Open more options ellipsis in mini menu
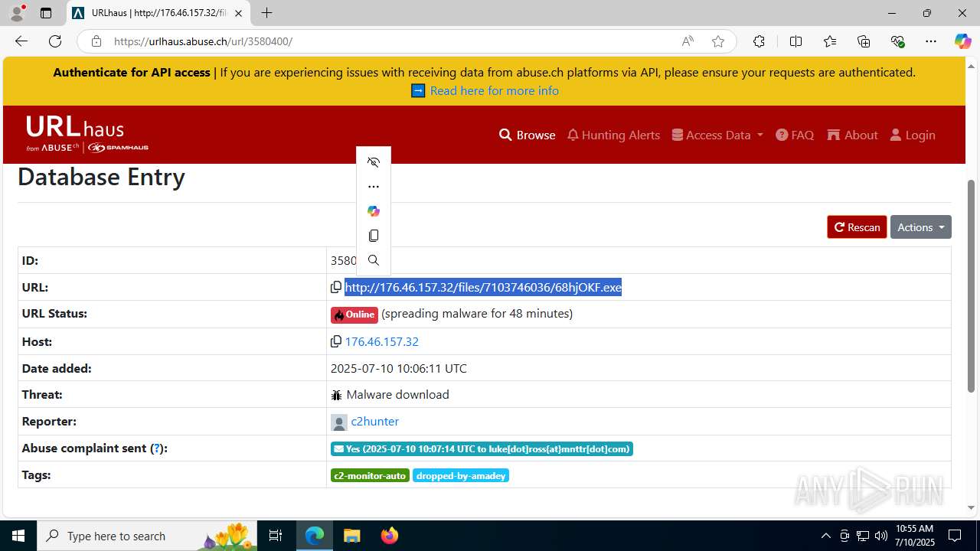 pos(374,187)
